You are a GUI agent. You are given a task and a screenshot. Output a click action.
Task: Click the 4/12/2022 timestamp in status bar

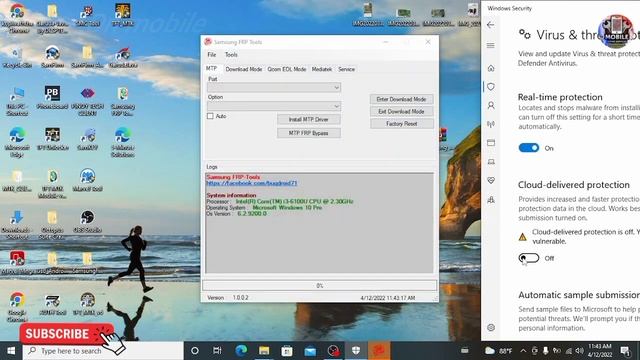pyautogui.click(x=388, y=298)
